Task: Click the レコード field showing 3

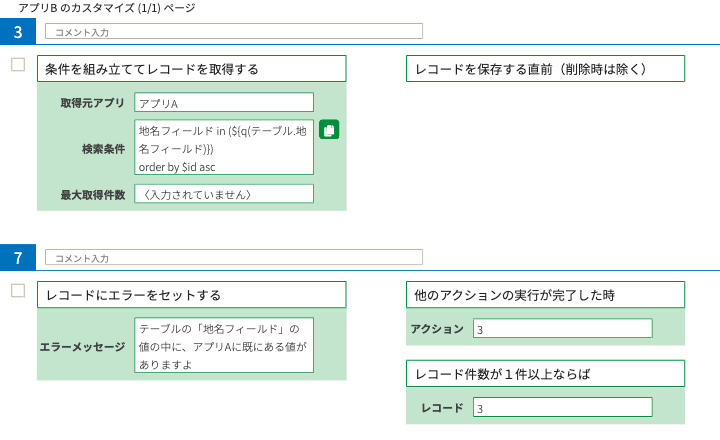Action: pyautogui.click(x=562, y=407)
